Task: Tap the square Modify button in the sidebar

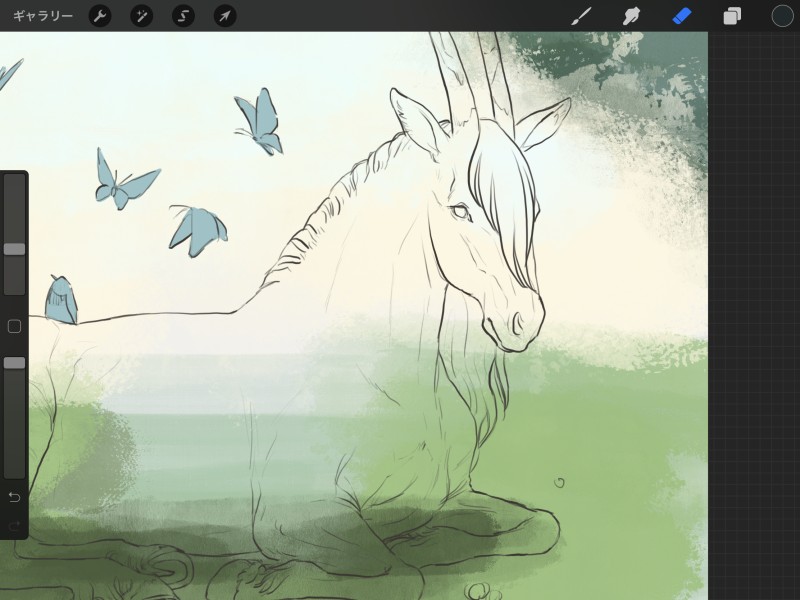Action: pos(14,327)
